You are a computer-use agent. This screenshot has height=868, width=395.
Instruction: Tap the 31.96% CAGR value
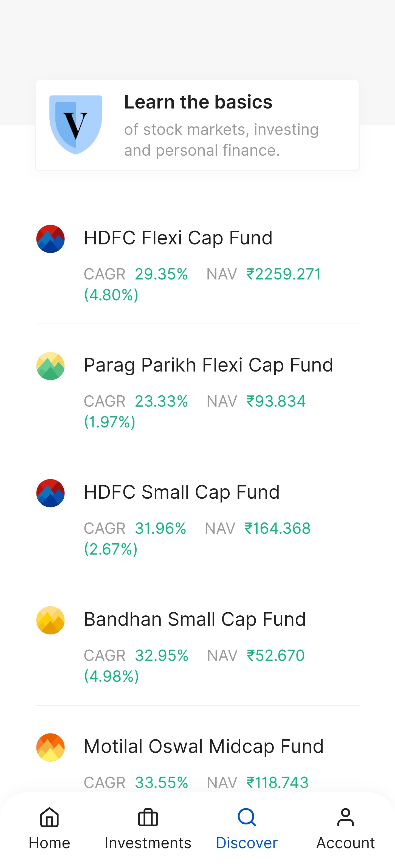[x=160, y=528]
